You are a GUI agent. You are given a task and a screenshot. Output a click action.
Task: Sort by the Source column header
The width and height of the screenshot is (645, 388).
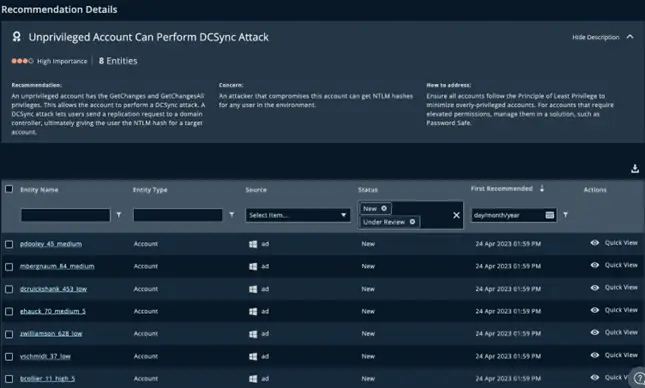pyautogui.click(x=256, y=190)
